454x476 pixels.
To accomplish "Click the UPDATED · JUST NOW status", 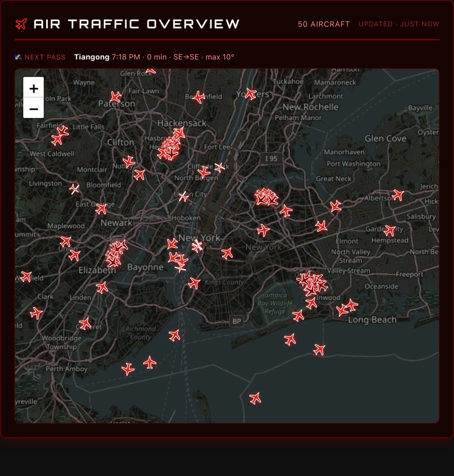I will coord(399,24).
